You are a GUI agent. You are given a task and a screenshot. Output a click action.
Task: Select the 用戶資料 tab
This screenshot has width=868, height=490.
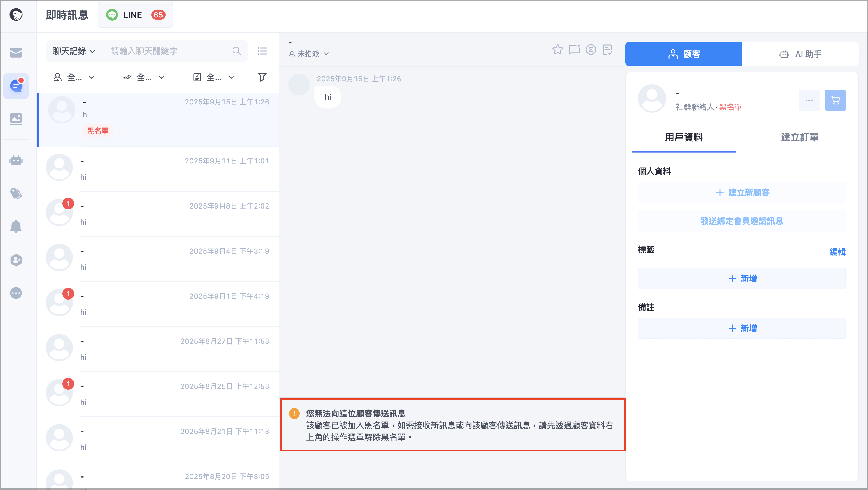[684, 138]
